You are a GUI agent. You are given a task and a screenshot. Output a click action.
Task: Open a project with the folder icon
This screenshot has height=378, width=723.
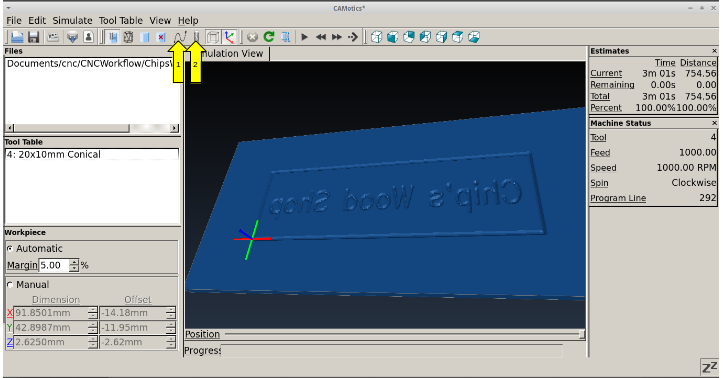(17, 37)
